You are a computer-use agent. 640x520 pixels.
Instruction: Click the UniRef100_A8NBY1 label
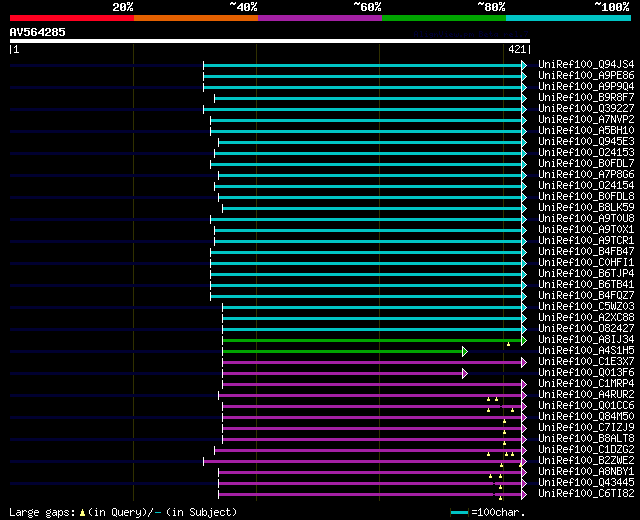coord(586,472)
